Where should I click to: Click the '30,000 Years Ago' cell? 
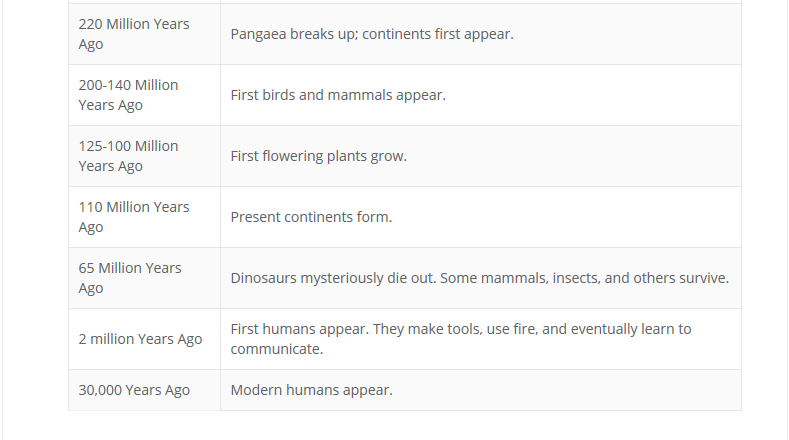click(x=144, y=390)
